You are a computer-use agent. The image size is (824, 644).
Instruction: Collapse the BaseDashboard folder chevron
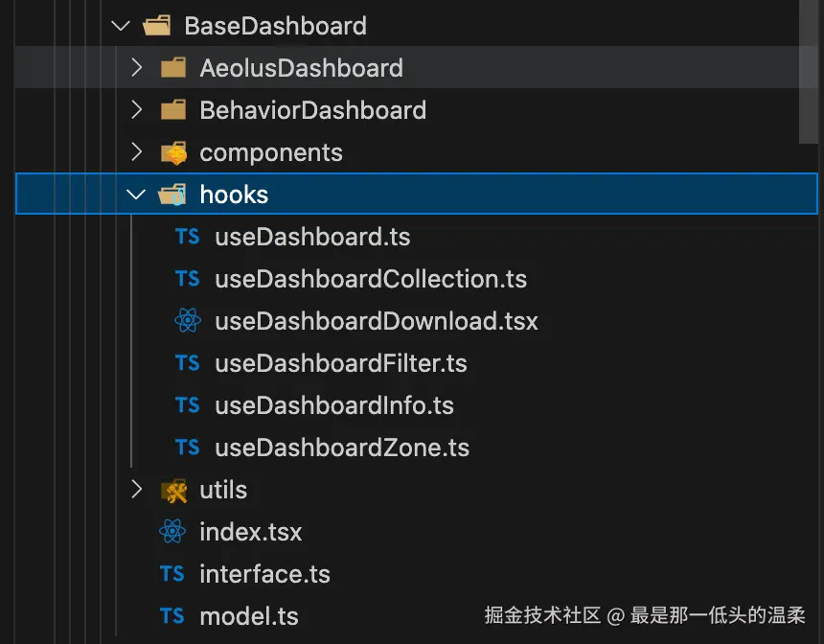tap(121, 26)
